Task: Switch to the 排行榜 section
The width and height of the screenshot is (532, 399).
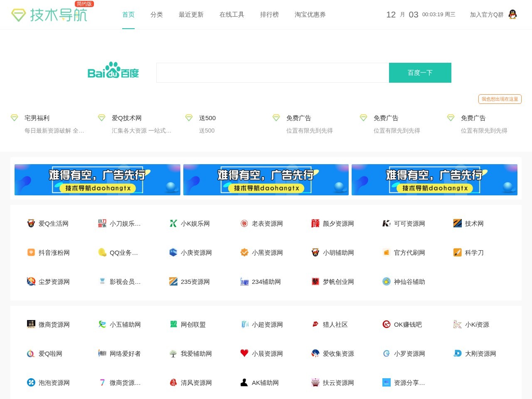Action: coord(270,15)
